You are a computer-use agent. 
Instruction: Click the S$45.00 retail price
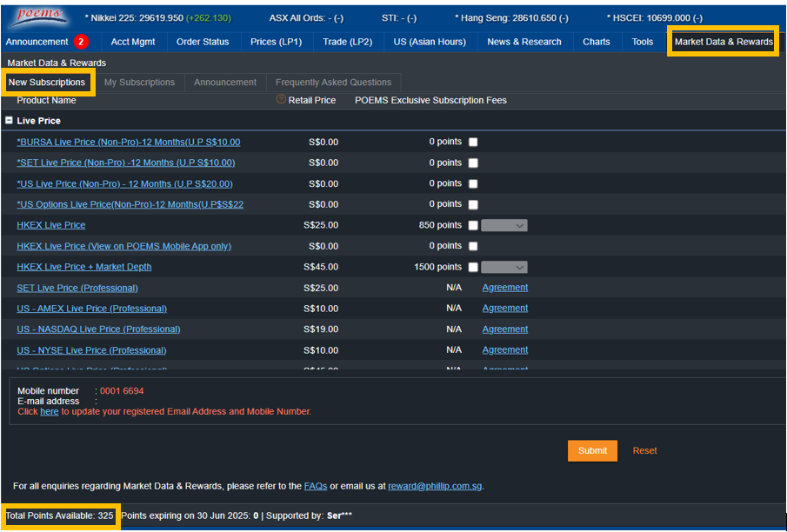[321, 267]
